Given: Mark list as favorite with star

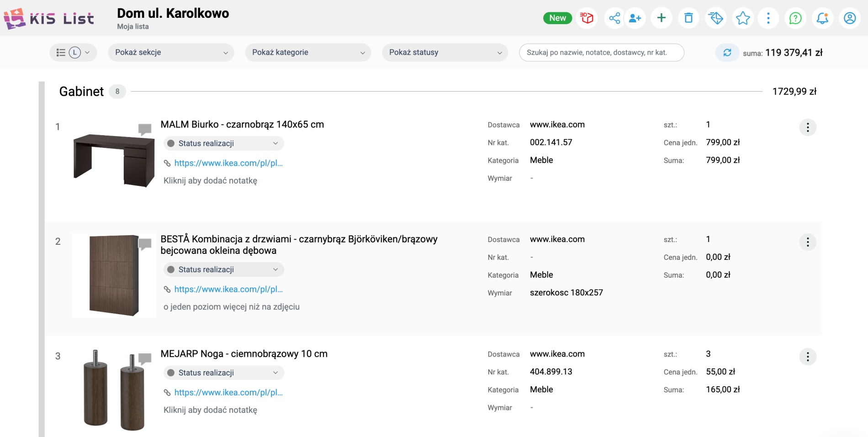Looking at the screenshot, I should pos(743,18).
